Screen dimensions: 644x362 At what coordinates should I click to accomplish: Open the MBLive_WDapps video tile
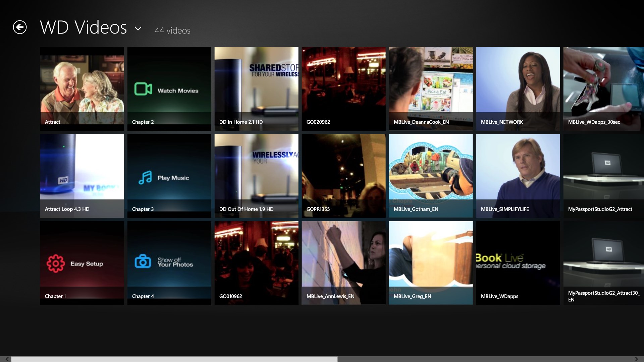pyautogui.click(x=518, y=263)
